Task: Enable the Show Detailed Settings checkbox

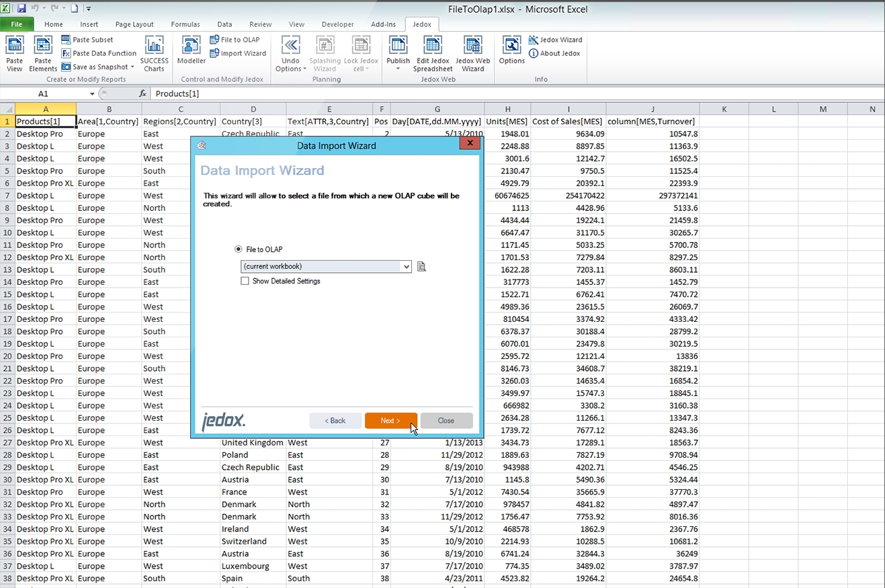Action: click(x=245, y=281)
